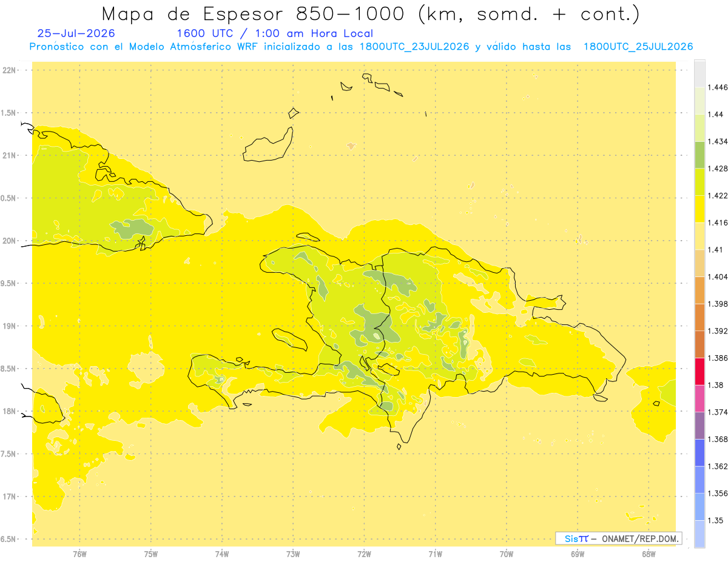The height and width of the screenshot is (562, 728).
Task: Click the longitude label "69W"
Action: point(578,554)
